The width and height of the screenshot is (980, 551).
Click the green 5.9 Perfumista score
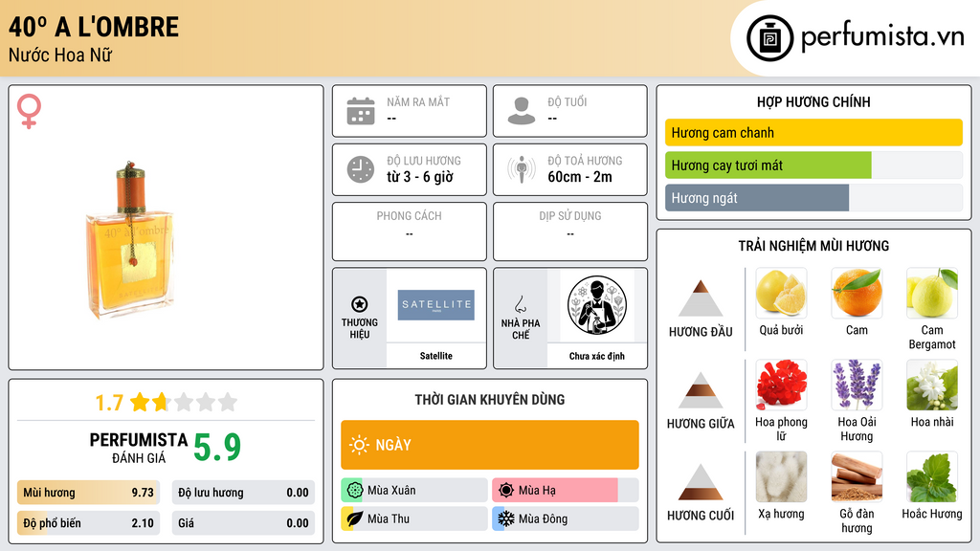(x=217, y=448)
